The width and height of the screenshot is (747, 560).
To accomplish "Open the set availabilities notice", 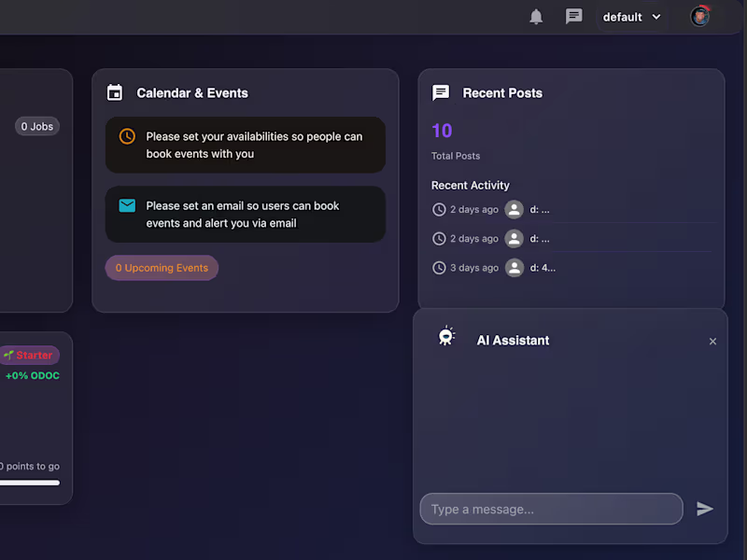I will click(246, 145).
